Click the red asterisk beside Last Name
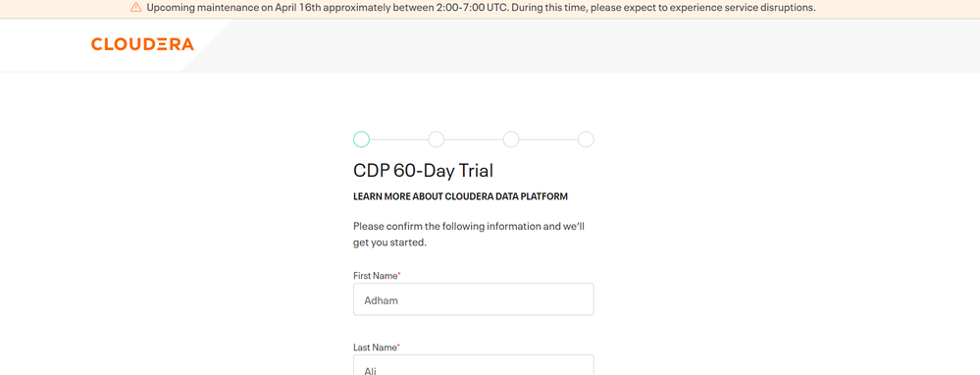This screenshot has height=375, width=980. click(x=398, y=347)
